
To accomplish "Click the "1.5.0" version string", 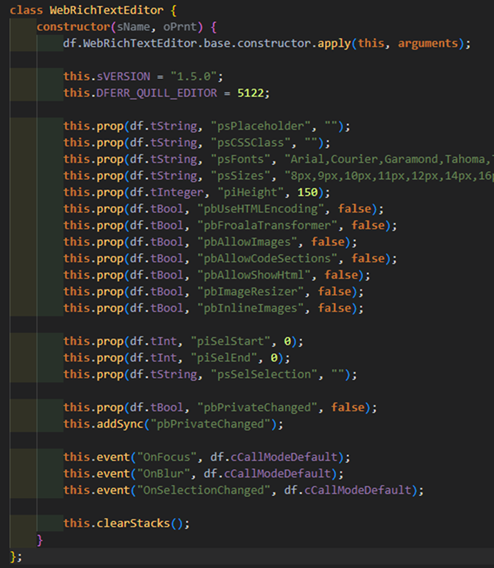I will pos(193,76).
